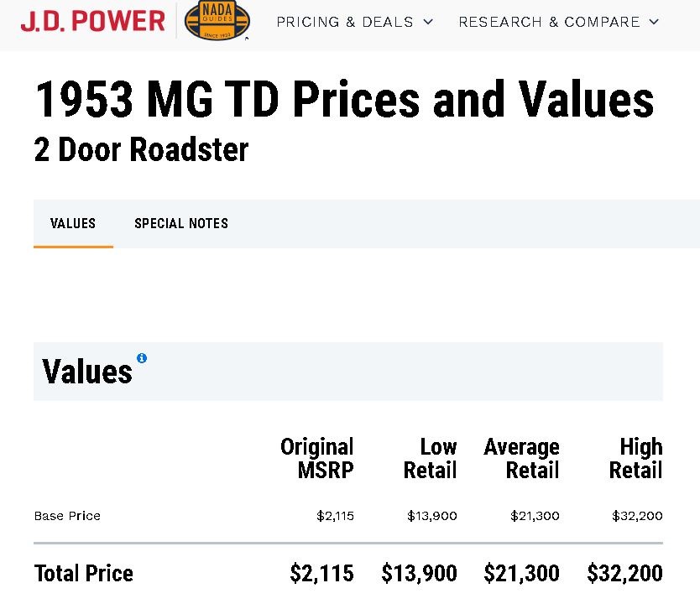Viewport: 700px width, 609px height.
Task: Expand the Pricing & Deals chevron arrow
Action: click(x=428, y=22)
